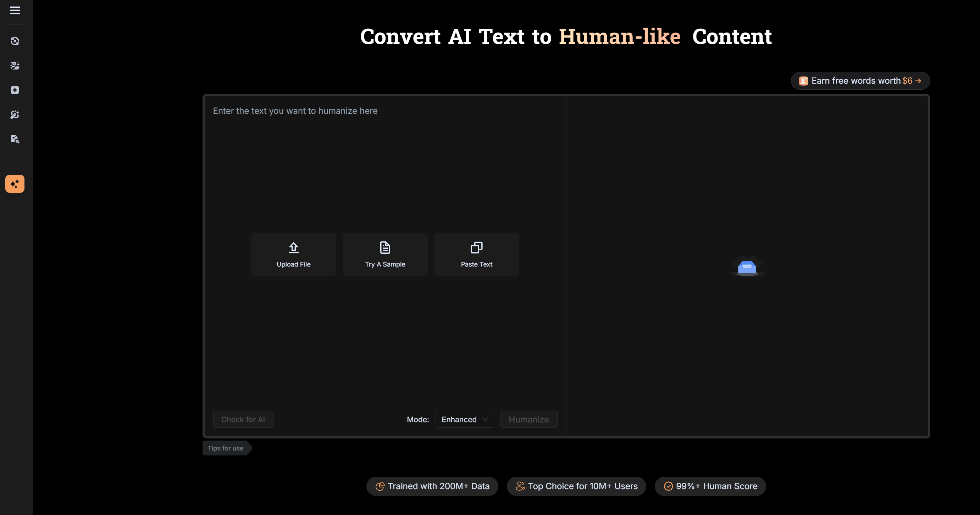Click the 99%+ Human Score badge

710,486
